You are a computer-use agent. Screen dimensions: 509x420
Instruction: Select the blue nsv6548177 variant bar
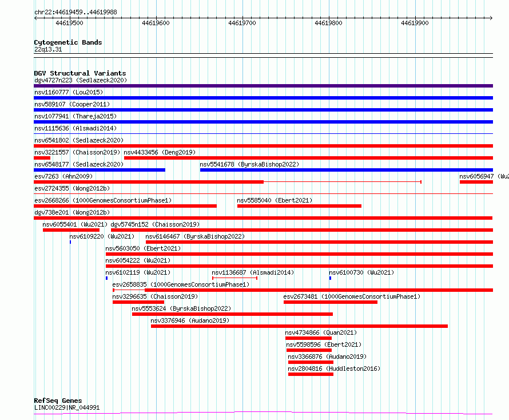(x=100, y=170)
